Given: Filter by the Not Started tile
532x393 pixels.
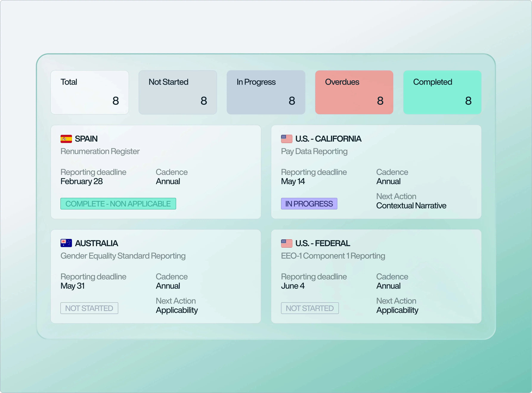Looking at the screenshot, I should [178, 92].
